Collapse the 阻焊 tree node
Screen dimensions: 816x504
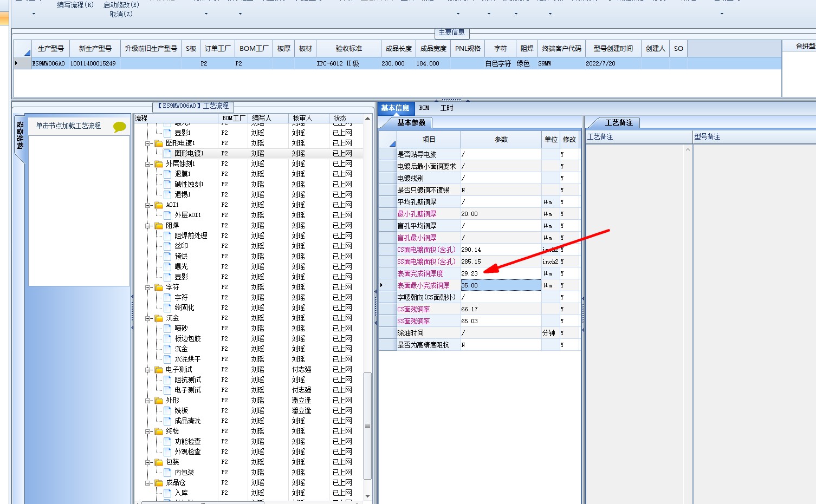coord(148,226)
